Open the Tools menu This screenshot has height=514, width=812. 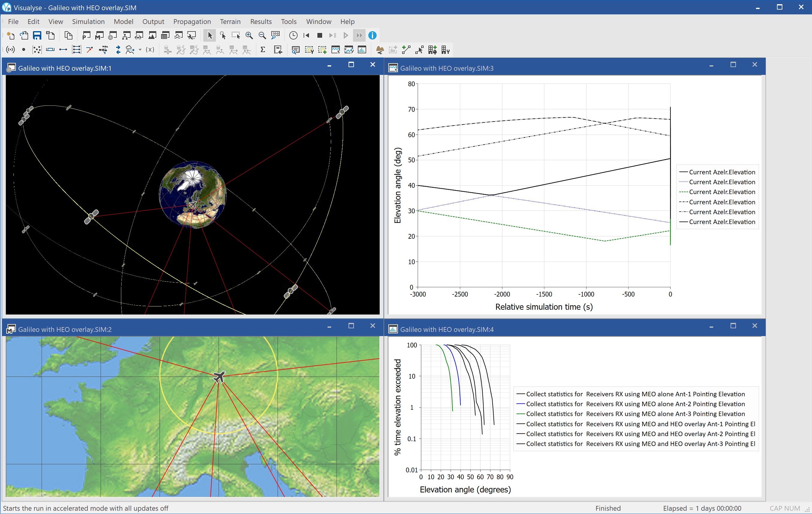(289, 22)
